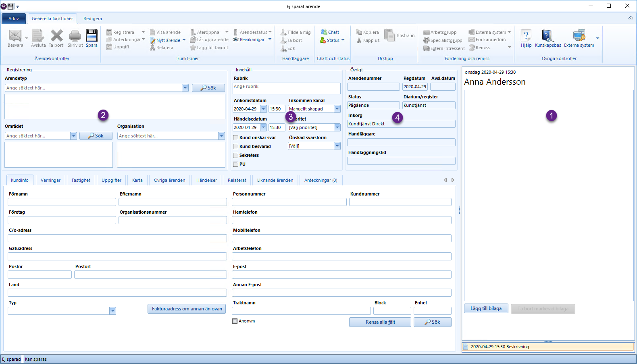Open Inkommen kanal dropdown

pyautogui.click(x=337, y=109)
